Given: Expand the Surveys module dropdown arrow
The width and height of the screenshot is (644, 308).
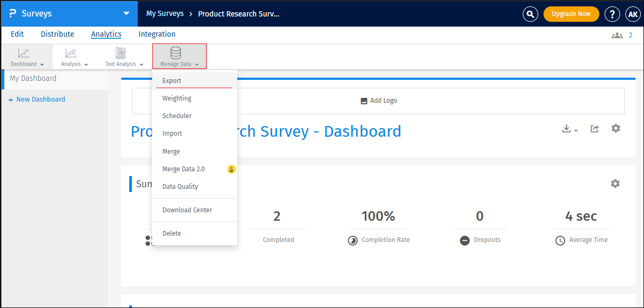Looking at the screenshot, I should [126, 14].
